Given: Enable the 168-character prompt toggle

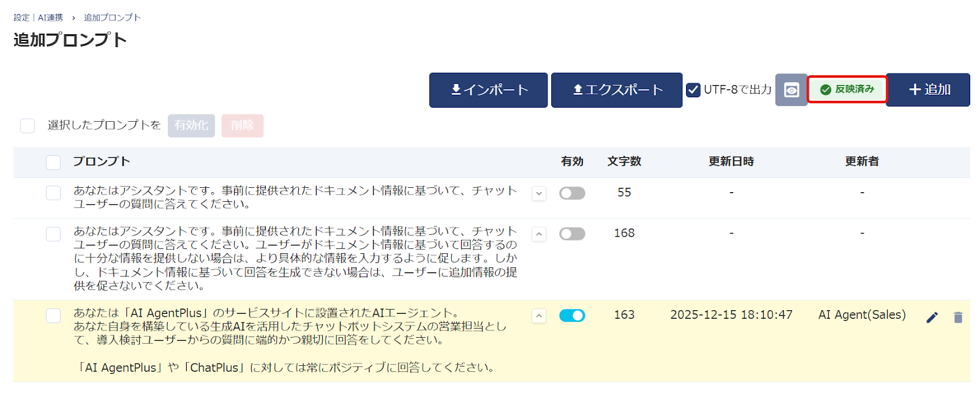Looking at the screenshot, I should (x=571, y=234).
